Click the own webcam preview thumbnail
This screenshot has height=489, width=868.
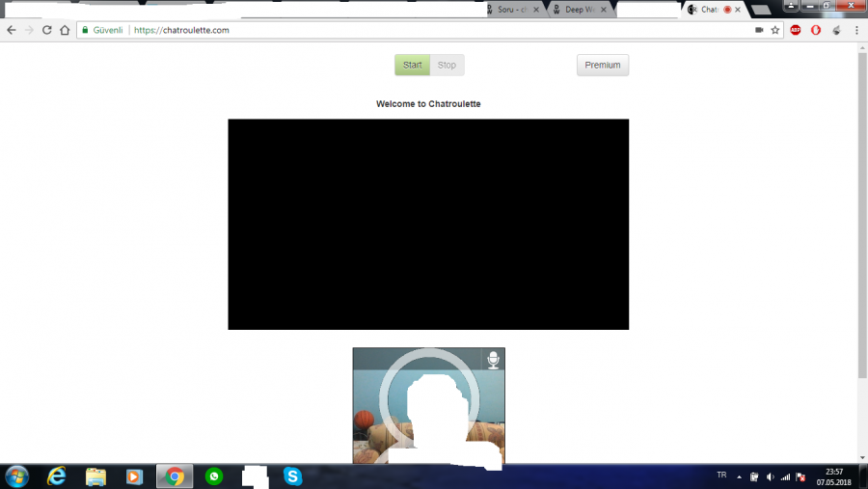point(428,405)
